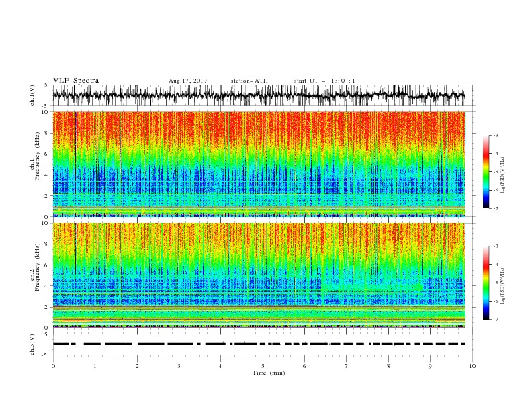
Task: Click the ch.2 colorbar label 'log(PSD)(V²/Hz)'
Action: (503, 286)
